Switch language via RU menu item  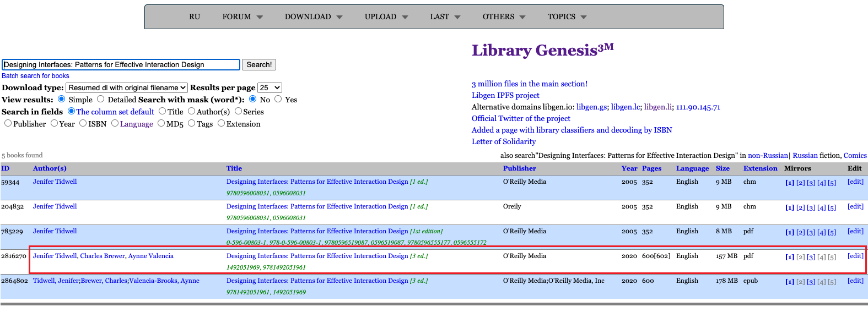point(195,17)
